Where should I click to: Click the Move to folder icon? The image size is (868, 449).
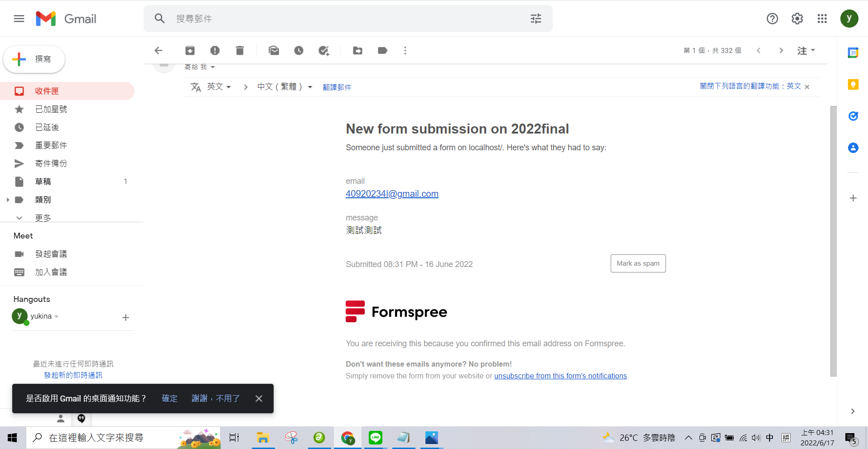[x=357, y=51]
